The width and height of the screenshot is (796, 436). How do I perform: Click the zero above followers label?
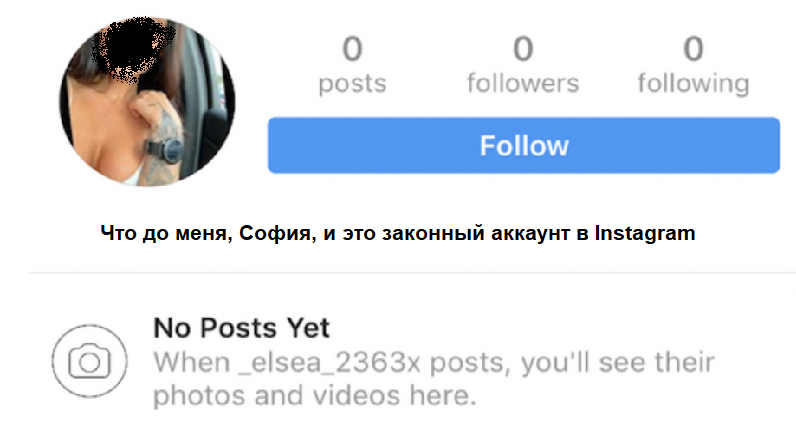523,49
